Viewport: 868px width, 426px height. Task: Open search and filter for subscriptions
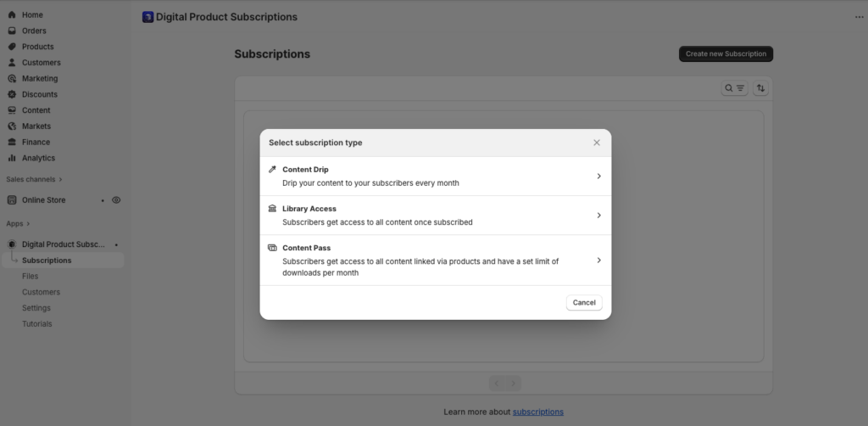734,88
